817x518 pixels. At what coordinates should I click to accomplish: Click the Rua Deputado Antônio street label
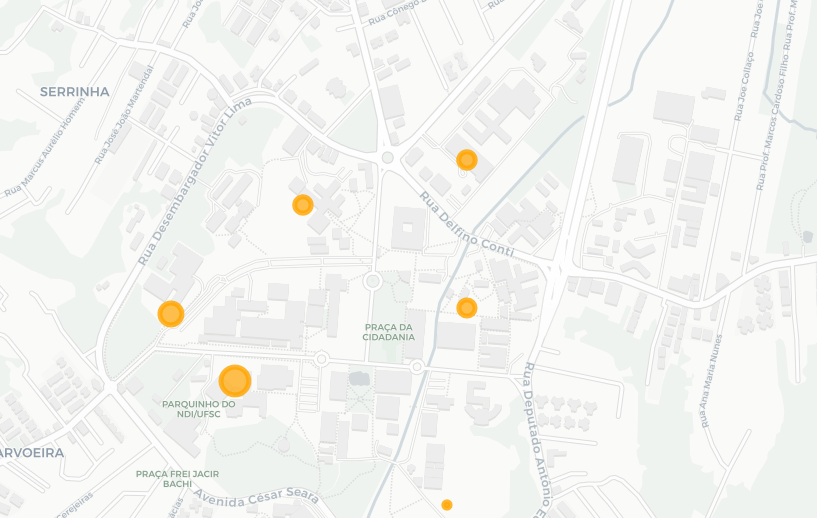(x=537, y=440)
